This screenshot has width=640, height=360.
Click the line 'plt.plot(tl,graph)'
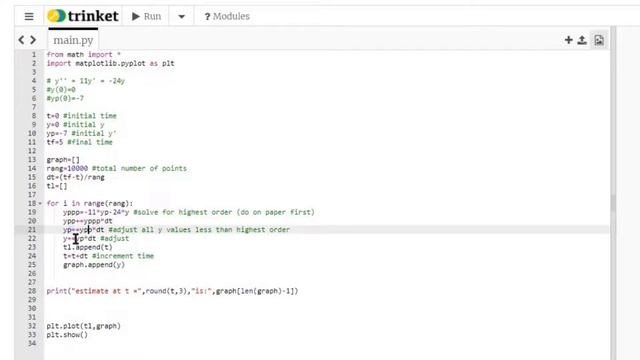[83, 326]
